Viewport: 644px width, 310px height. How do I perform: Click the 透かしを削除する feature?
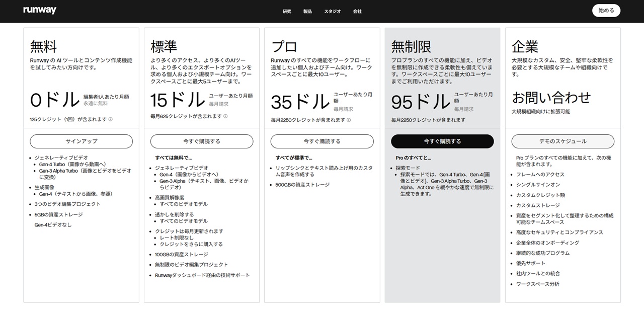coord(174,215)
